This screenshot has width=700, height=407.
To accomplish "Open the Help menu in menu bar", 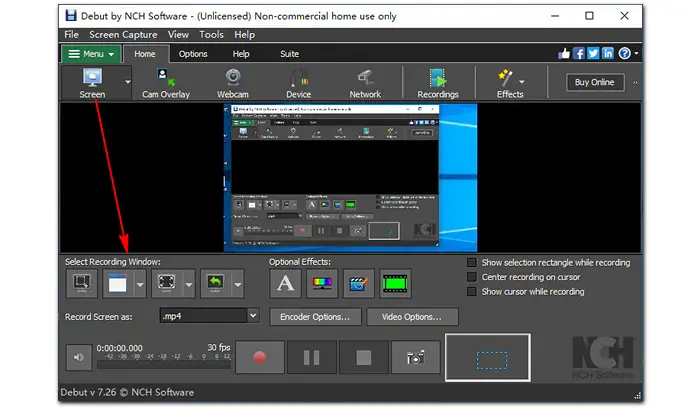I will pyautogui.click(x=245, y=34).
